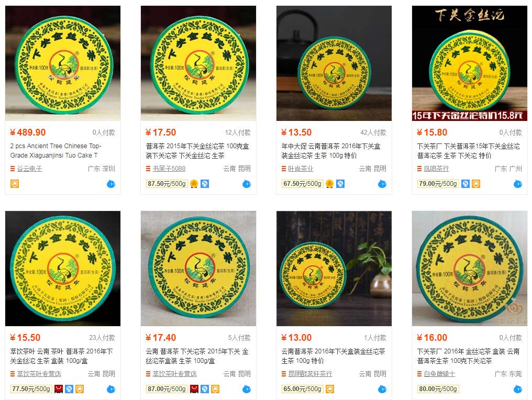Click the orange guarantee shield on ¥13.00 item
This screenshot has height=400, width=532.
330,389
